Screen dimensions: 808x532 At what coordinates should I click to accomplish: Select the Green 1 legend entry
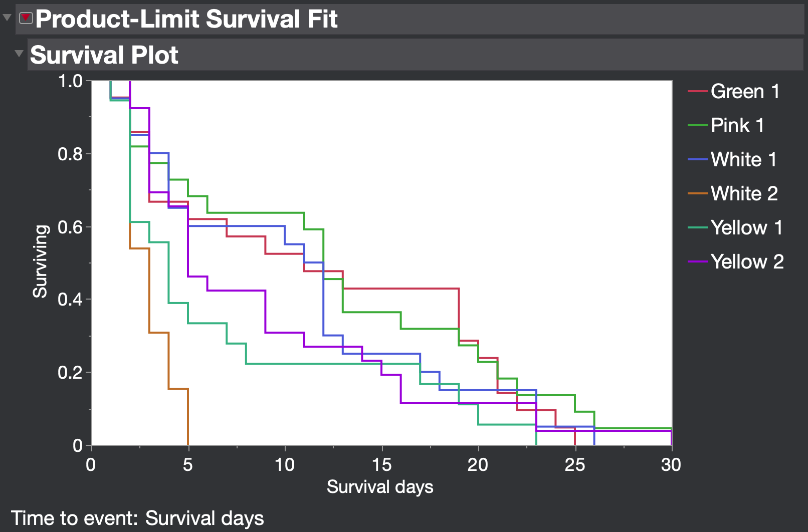click(745, 91)
